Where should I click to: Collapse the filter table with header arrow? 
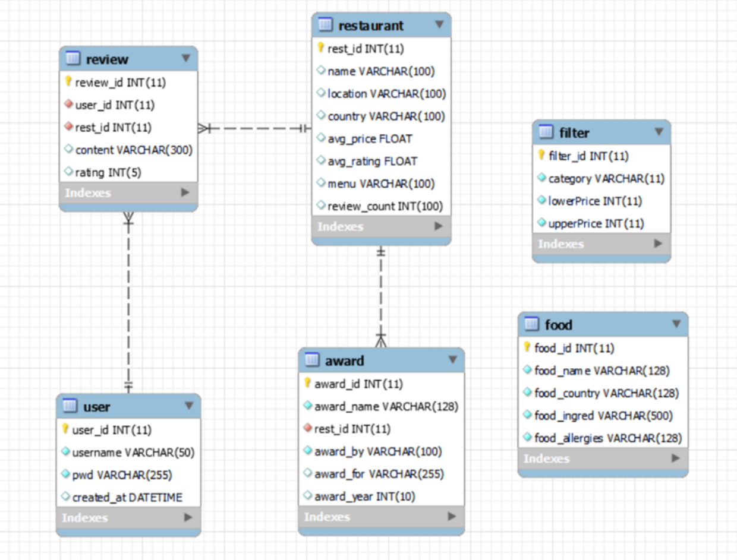point(659,132)
